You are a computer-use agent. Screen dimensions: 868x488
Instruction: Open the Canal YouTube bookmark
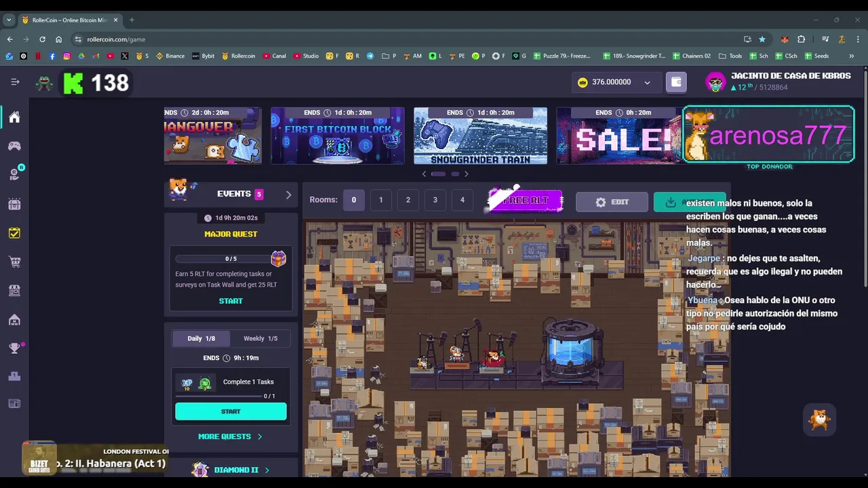pyautogui.click(x=274, y=56)
